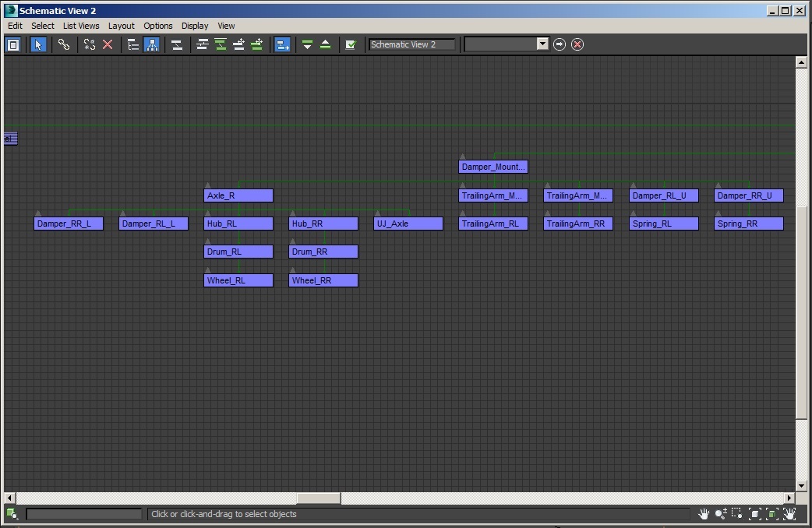Click Go to Bookmark arrow button
Image resolution: width=812 pixels, height=528 pixels.
click(560, 44)
